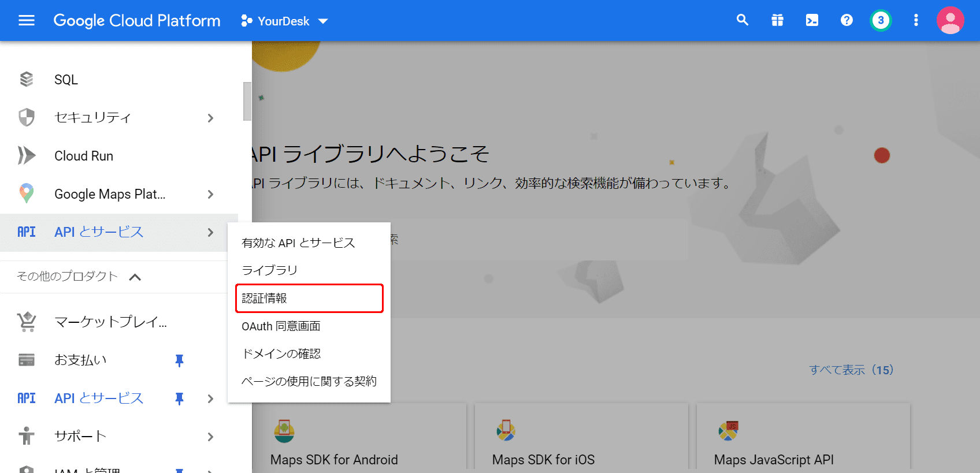Select 認証情報 from the submenu

309,298
